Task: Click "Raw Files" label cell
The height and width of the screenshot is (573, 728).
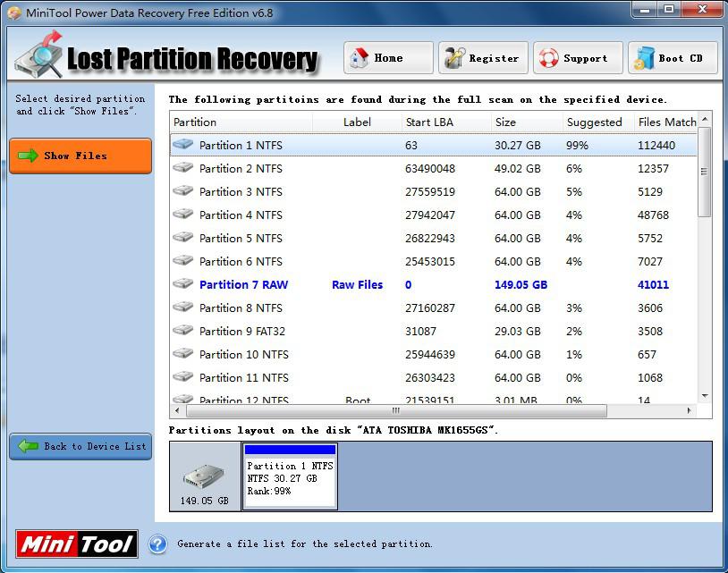Action: pyautogui.click(x=357, y=284)
